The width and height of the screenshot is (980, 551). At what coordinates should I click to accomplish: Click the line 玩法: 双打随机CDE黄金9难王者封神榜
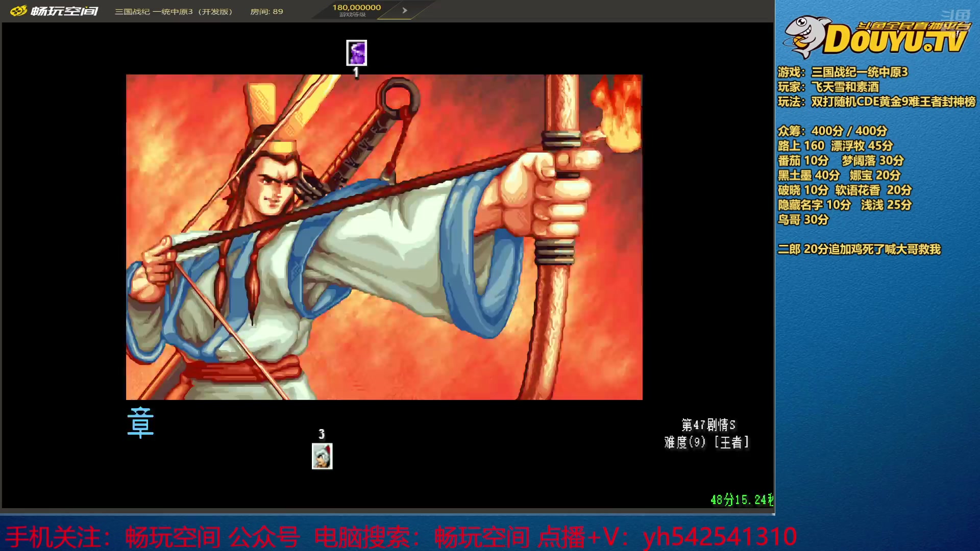[876, 102]
